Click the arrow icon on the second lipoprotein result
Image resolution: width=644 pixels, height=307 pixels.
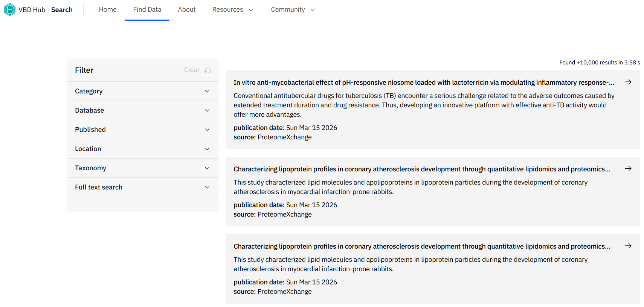coord(628,168)
